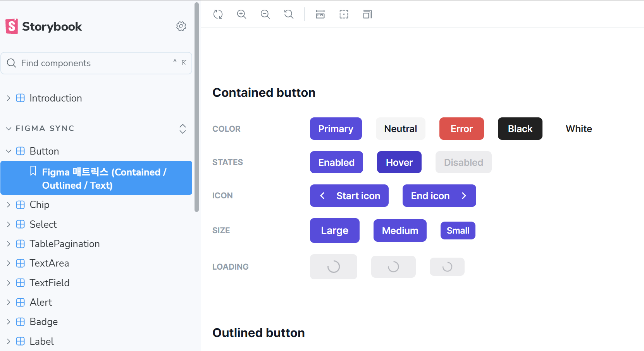
Task: Expand all items with up-down arrows
Action: [x=183, y=129]
